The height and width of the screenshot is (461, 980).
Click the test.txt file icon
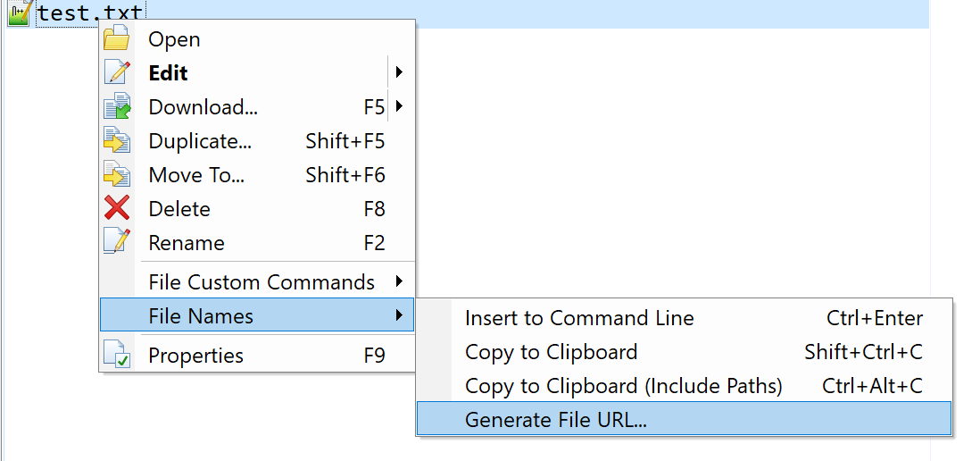pyautogui.click(x=20, y=13)
